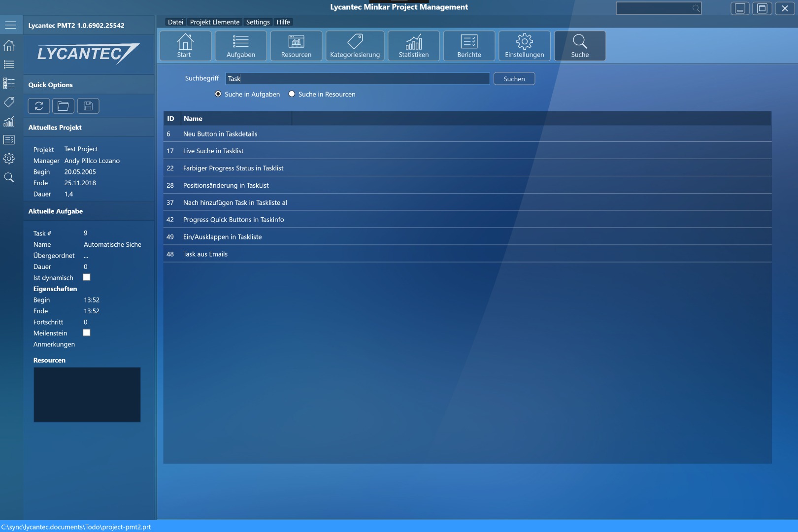798x532 pixels.
Task: Select Suche in Resourcen radio button
Action: pos(292,94)
